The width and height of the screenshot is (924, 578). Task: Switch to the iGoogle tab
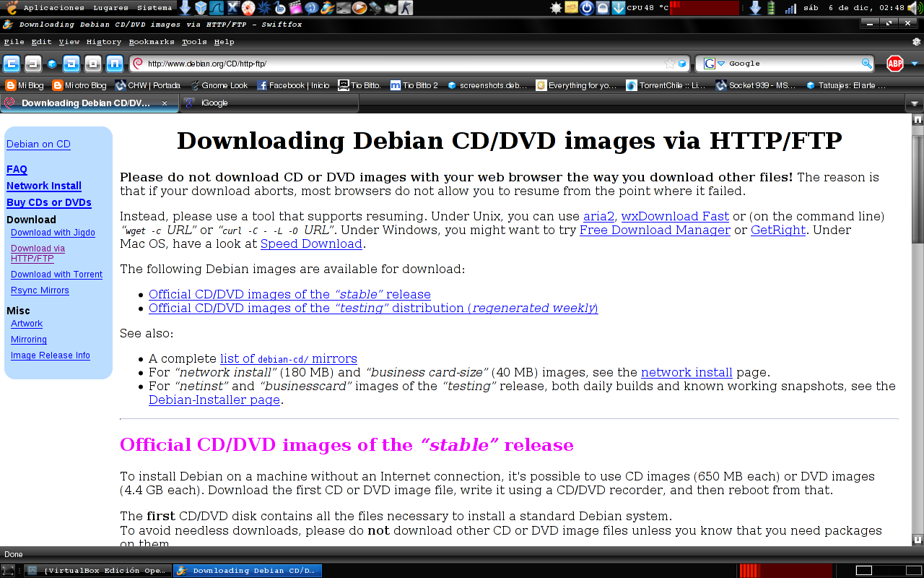click(x=213, y=103)
